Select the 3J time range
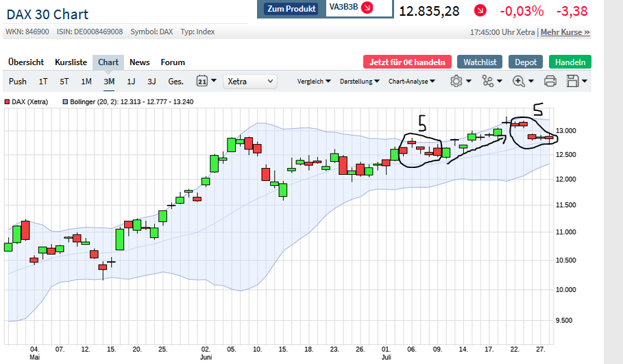Screen dimensions: 623x364 pos(151,82)
